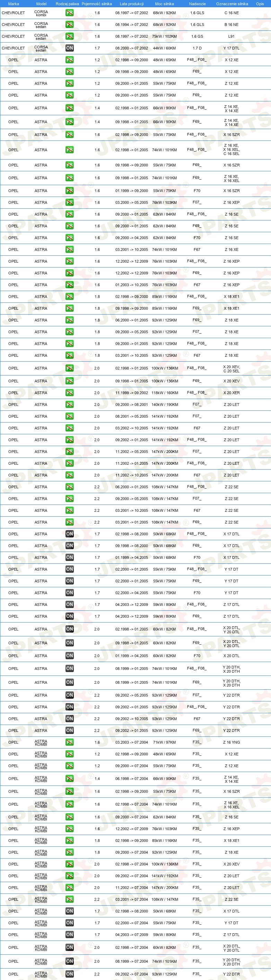Screen dimensions: 271x980
Task: Select the CORSA kombi model cell
Action: [x=41, y=13]
